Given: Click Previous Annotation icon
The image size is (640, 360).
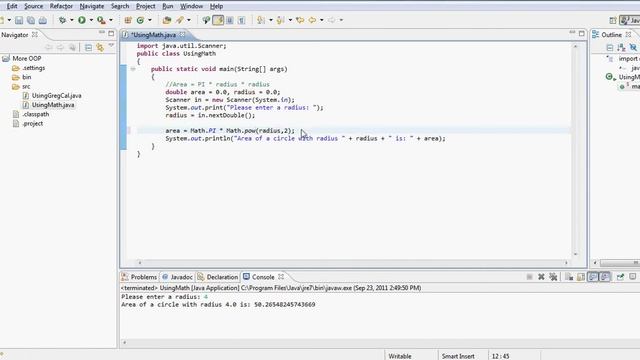Looking at the screenshot, I should click(280, 20).
